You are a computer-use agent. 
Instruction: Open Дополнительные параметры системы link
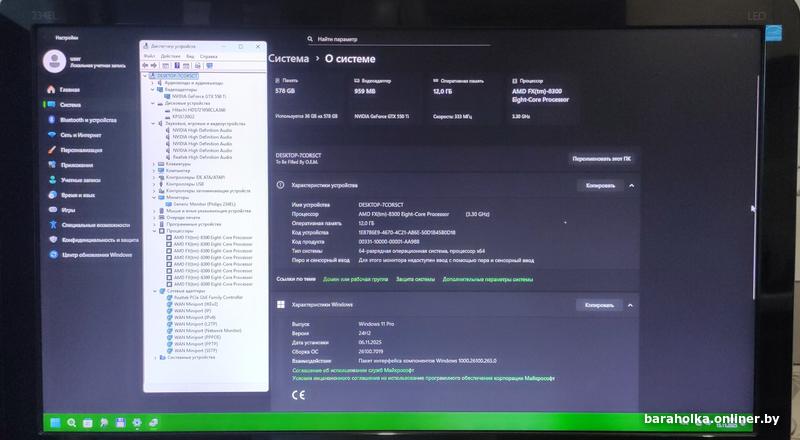tap(488, 279)
